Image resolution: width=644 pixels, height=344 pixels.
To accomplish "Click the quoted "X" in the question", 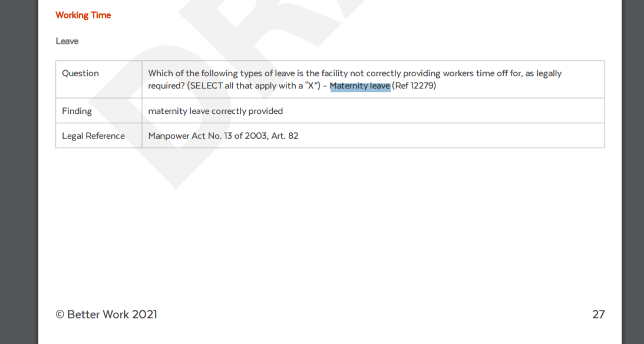I will (311, 86).
